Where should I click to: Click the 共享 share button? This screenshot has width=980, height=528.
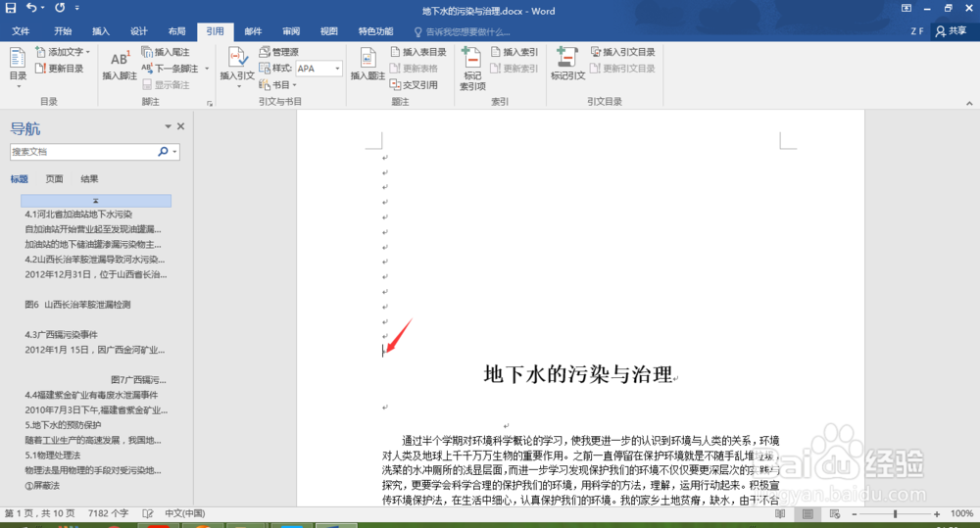pyautogui.click(x=952, y=31)
